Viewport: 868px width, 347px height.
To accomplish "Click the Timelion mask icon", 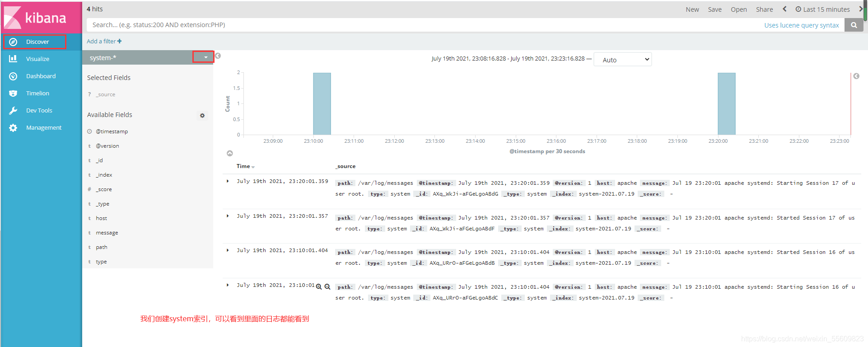I will point(13,94).
